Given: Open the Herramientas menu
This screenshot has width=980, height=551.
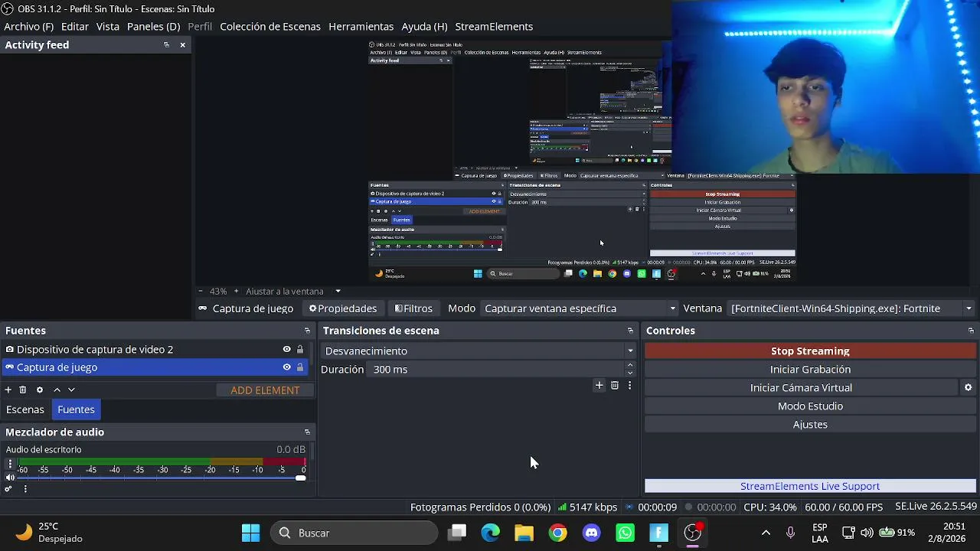Looking at the screenshot, I should pos(361,27).
